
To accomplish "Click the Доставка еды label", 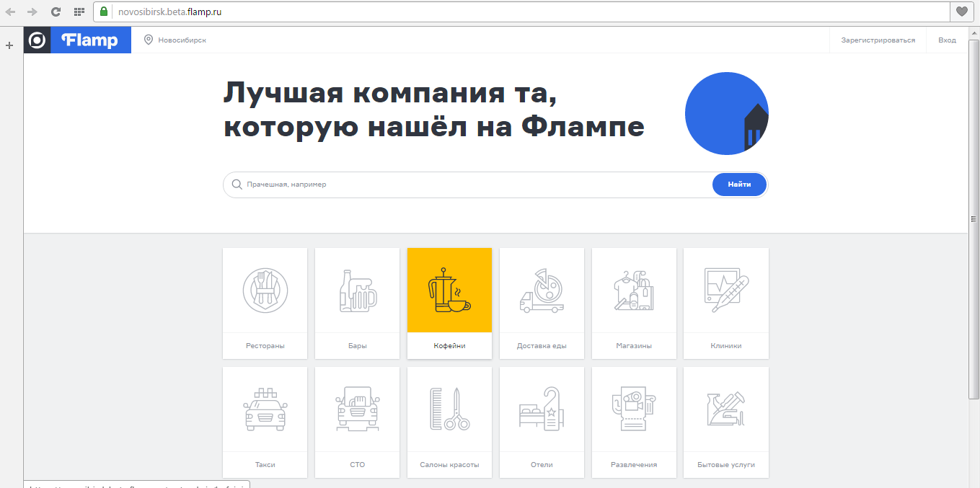I will (x=542, y=346).
